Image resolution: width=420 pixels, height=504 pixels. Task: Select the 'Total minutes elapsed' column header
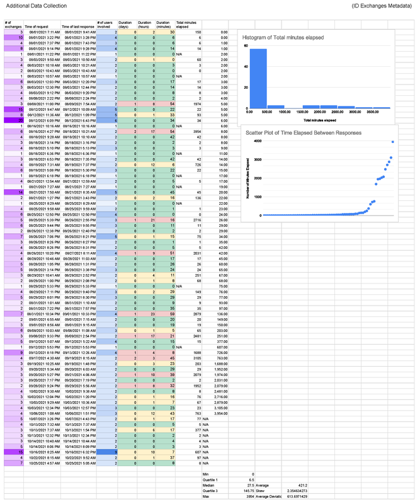pyautogui.click(x=189, y=25)
